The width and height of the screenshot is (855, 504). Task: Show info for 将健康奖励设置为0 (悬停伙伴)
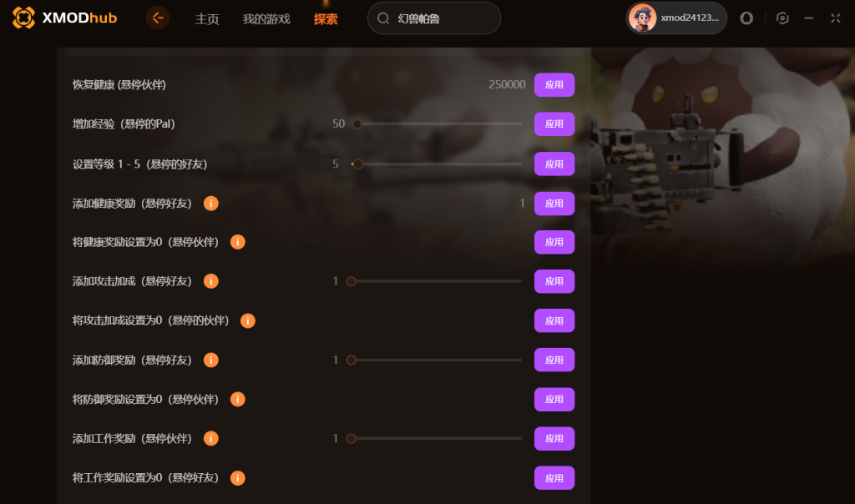[238, 242]
